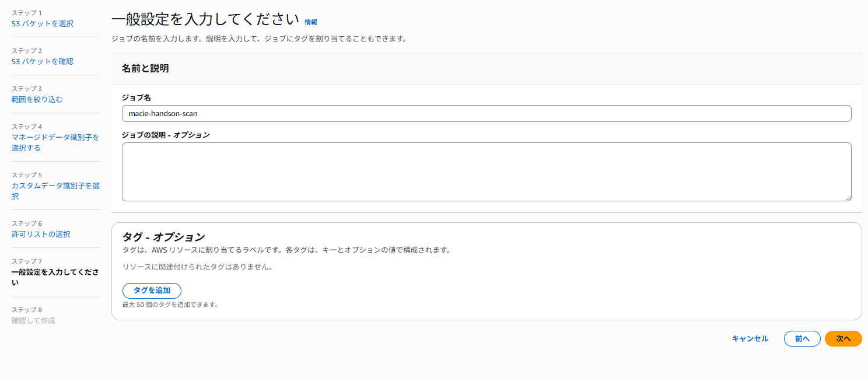Screen dimensions: 868x381
Task: Click into the ジョブの説明 text area
Action: pos(487,172)
